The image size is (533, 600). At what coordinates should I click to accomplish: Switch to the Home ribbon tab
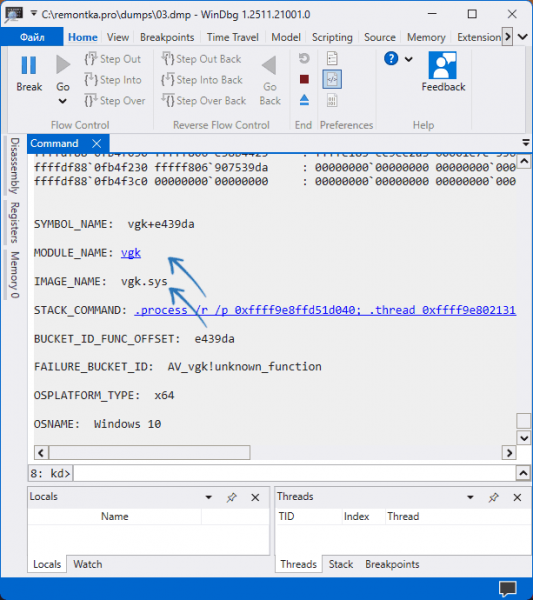[x=83, y=37]
